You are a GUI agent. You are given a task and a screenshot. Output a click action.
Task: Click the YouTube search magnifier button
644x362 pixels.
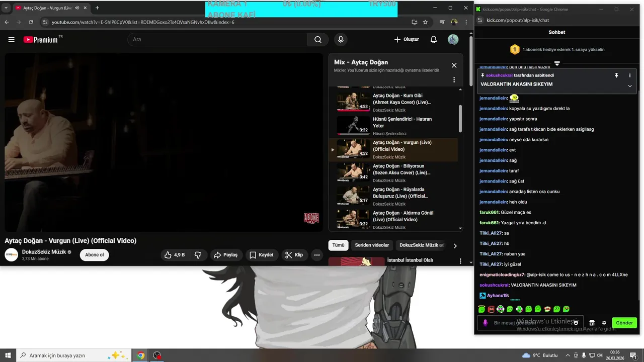coord(318,40)
